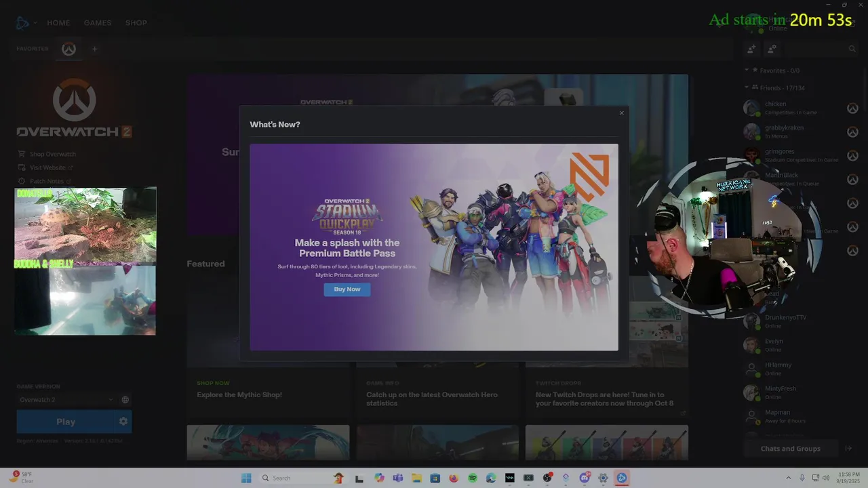This screenshot has height=488, width=868.
Task: Close the What's New dialog
Action: point(621,113)
